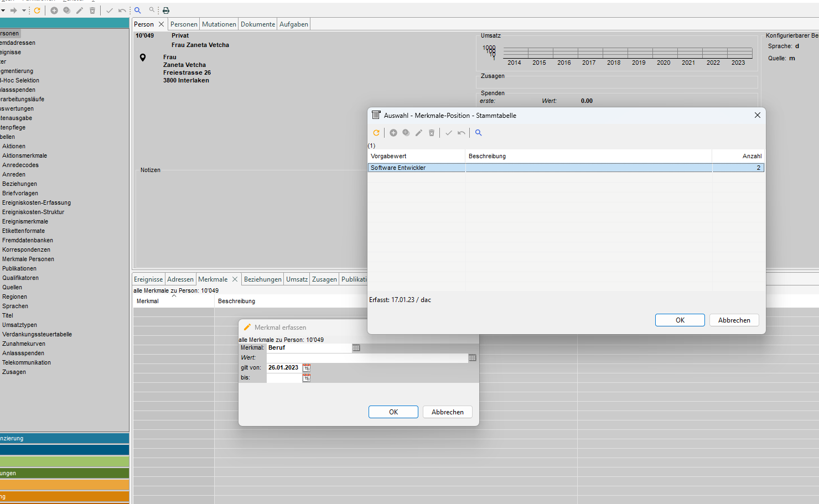Confirm selection with OK in Auswahl dialog
Image resolution: width=819 pixels, height=504 pixels.
[x=680, y=320]
